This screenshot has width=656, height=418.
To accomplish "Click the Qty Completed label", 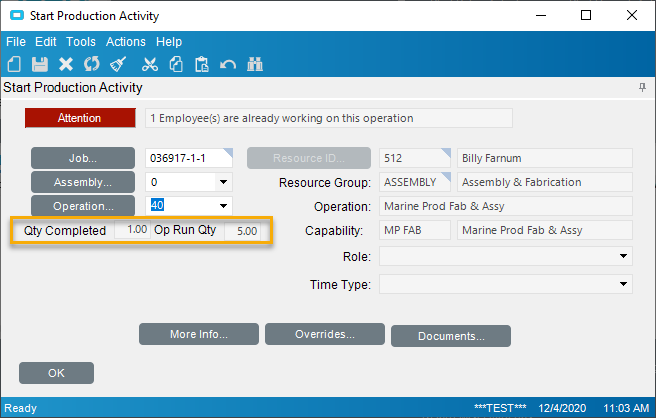I will tap(65, 231).
